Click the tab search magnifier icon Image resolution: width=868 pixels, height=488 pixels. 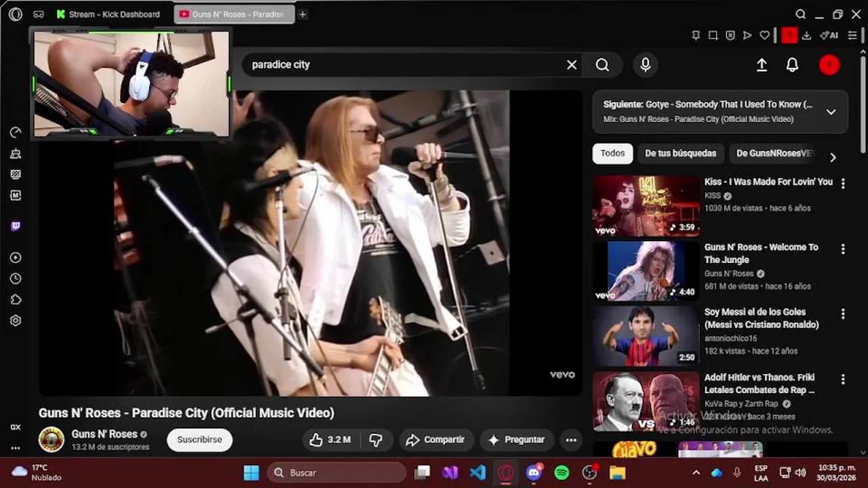pos(801,14)
